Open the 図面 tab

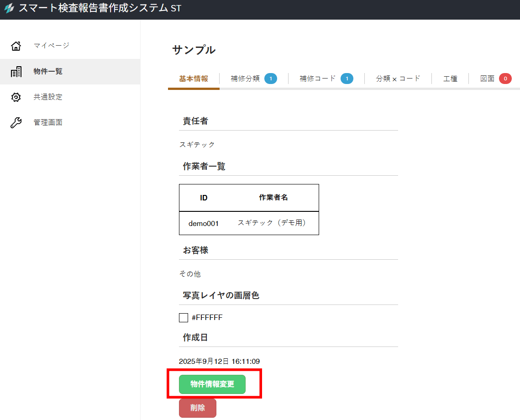click(x=487, y=79)
